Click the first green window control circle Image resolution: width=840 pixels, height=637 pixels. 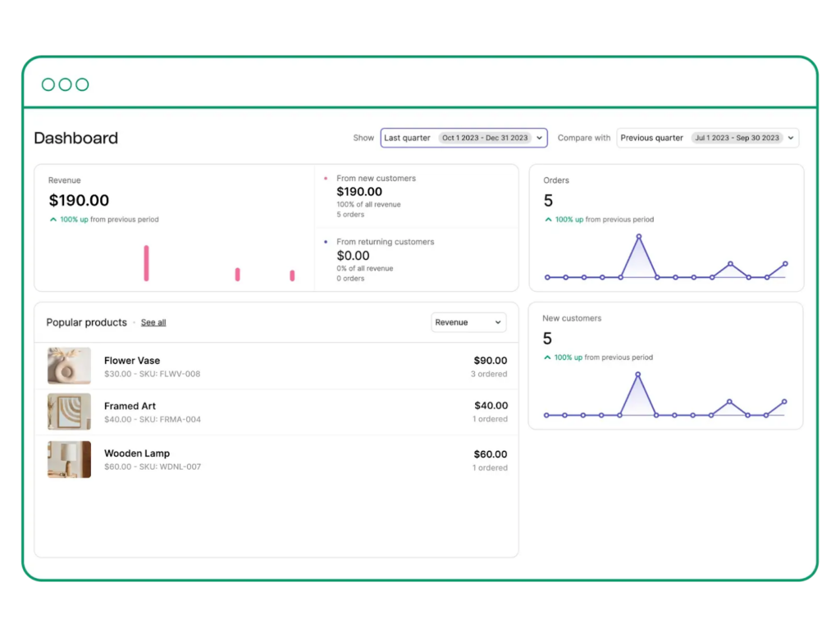[x=48, y=84]
